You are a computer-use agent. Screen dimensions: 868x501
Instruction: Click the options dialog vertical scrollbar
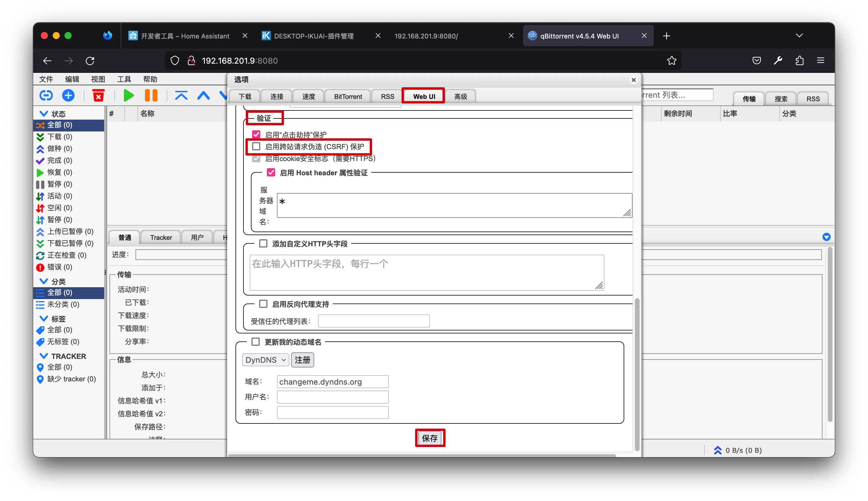tap(637, 374)
